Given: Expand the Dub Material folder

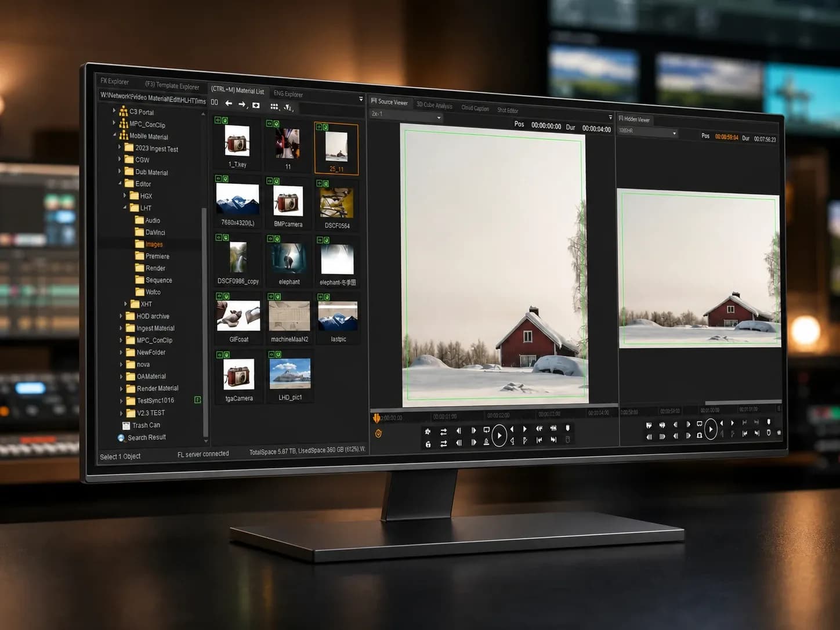Looking at the screenshot, I should tap(120, 171).
